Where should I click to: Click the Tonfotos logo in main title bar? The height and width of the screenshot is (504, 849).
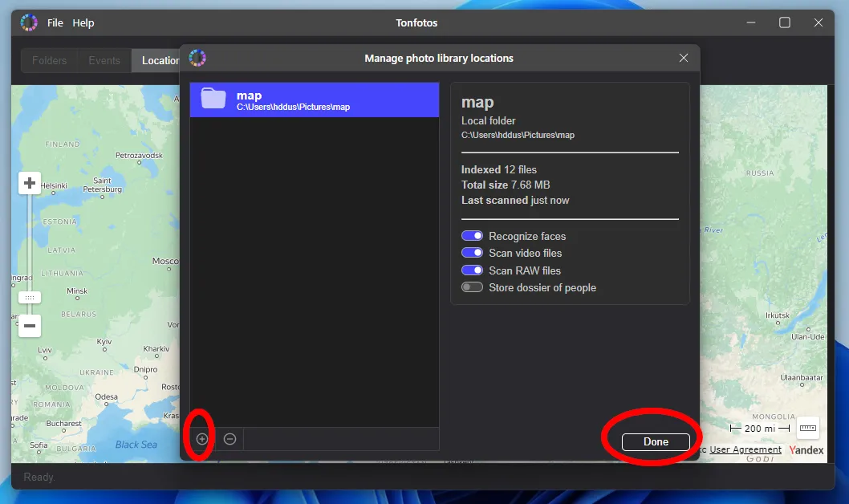pos(29,22)
